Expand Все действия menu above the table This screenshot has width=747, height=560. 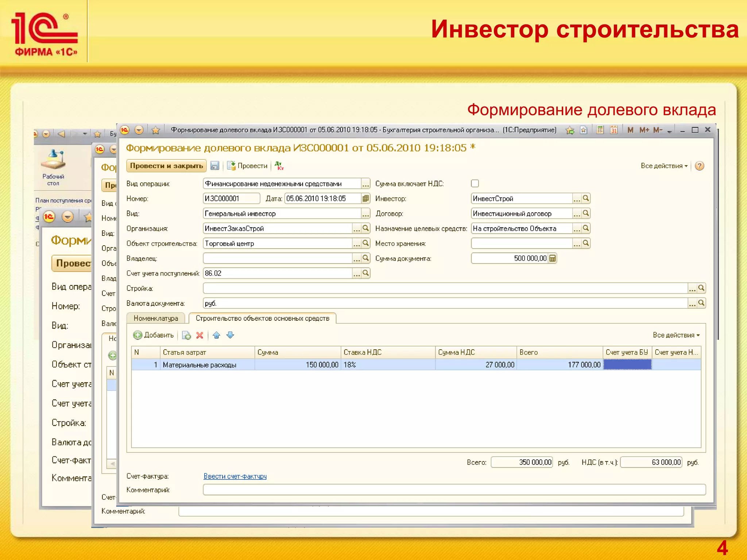coord(676,335)
